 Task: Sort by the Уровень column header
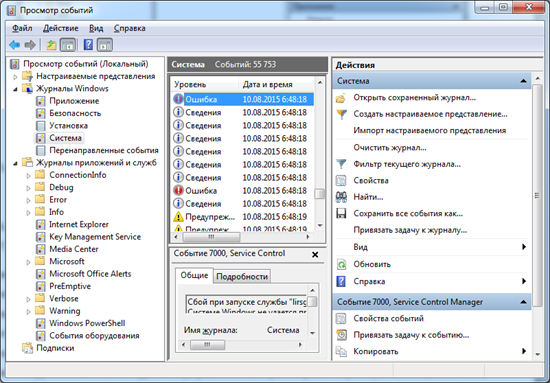pyautogui.click(x=204, y=85)
